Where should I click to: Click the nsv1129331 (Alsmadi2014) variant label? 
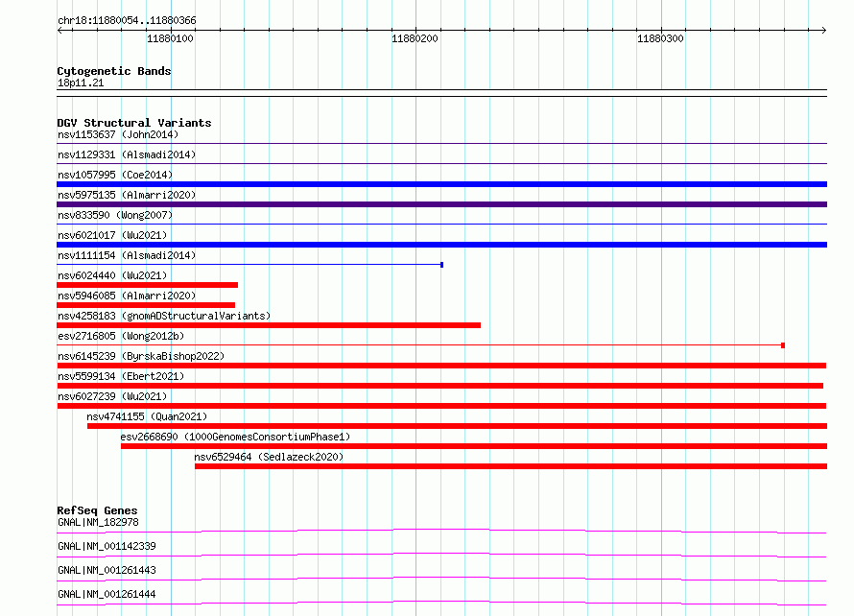(x=127, y=154)
